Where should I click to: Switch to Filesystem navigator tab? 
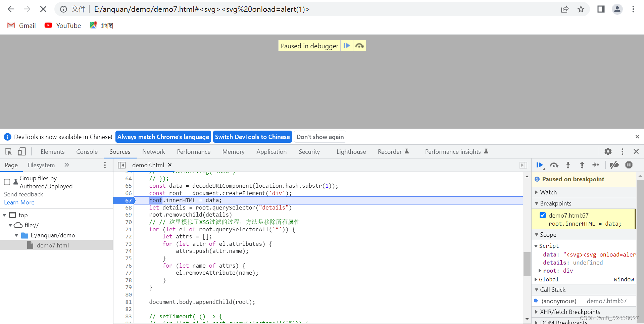(41, 165)
